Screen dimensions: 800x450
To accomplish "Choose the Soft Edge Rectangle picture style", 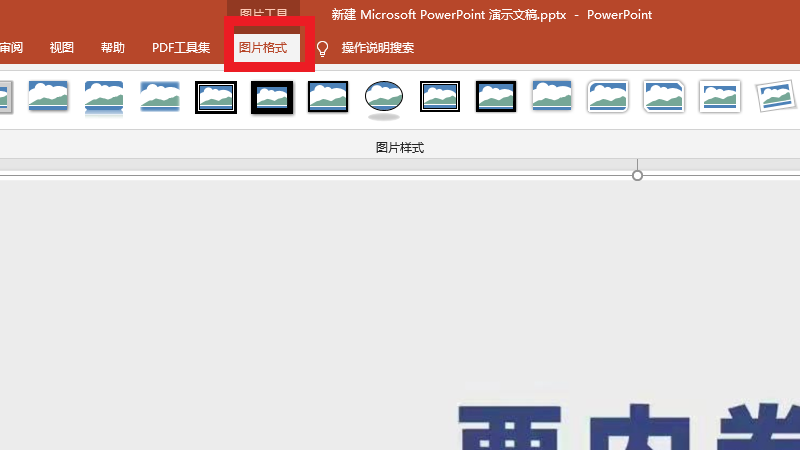I will click(160, 96).
